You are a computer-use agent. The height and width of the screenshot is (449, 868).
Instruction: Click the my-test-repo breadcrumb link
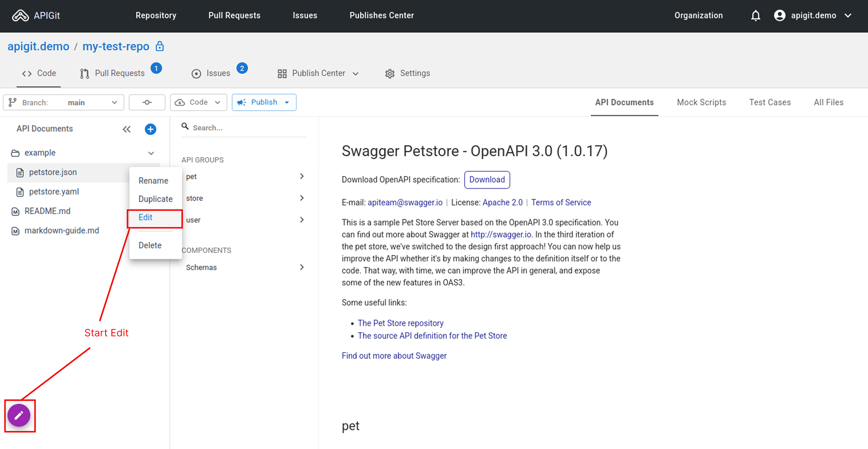click(x=116, y=46)
